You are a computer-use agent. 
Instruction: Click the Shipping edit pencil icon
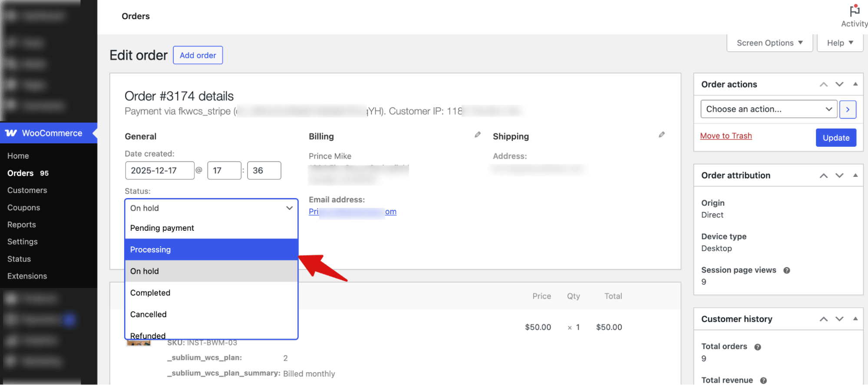coord(661,135)
